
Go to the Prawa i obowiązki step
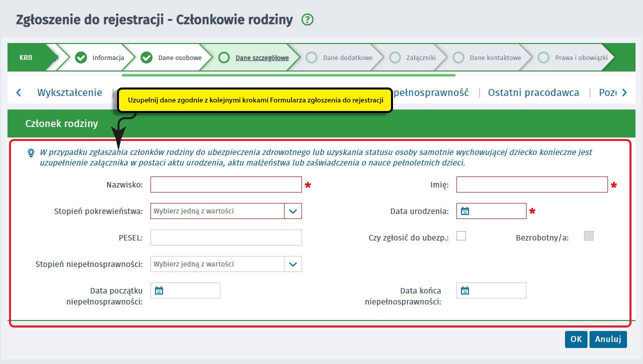pos(581,57)
